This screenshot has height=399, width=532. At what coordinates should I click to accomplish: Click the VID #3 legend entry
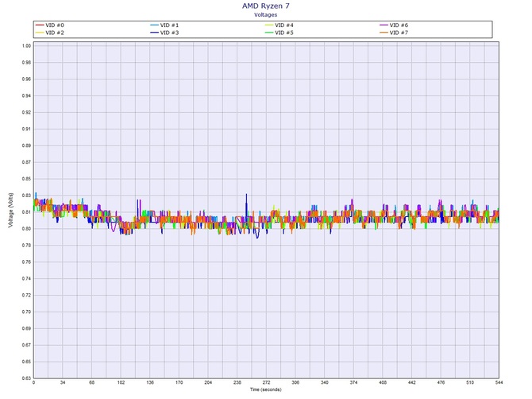(164, 33)
